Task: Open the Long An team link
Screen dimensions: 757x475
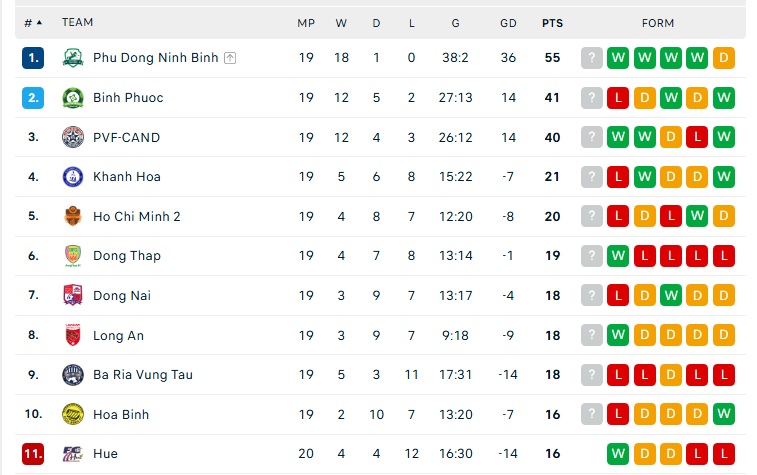Action: (x=118, y=335)
